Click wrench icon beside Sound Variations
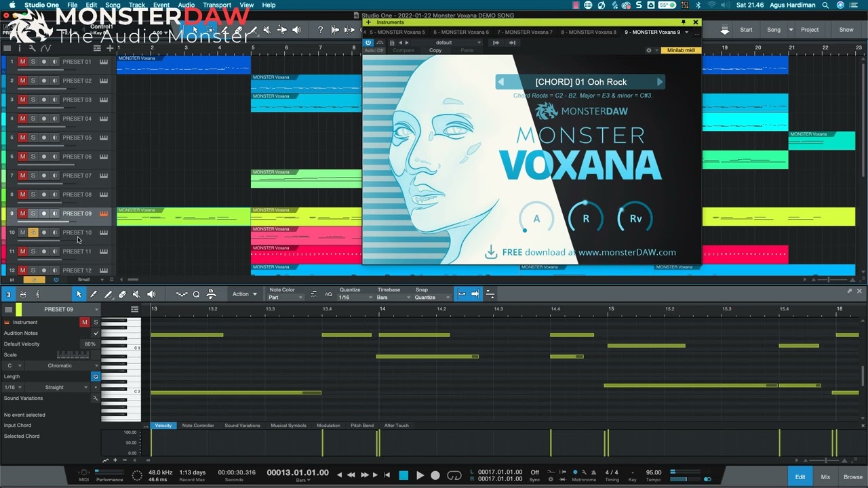The image size is (868, 488). [x=96, y=398]
